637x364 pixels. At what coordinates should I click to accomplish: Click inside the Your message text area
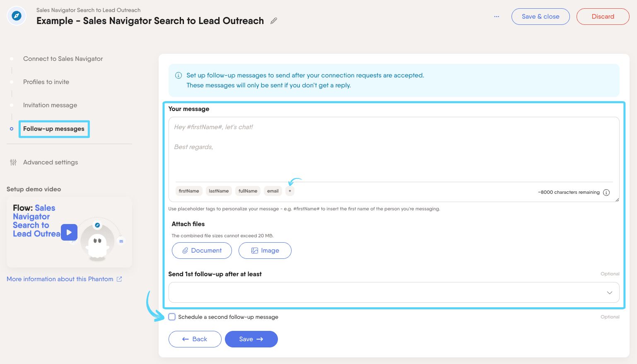click(394, 149)
